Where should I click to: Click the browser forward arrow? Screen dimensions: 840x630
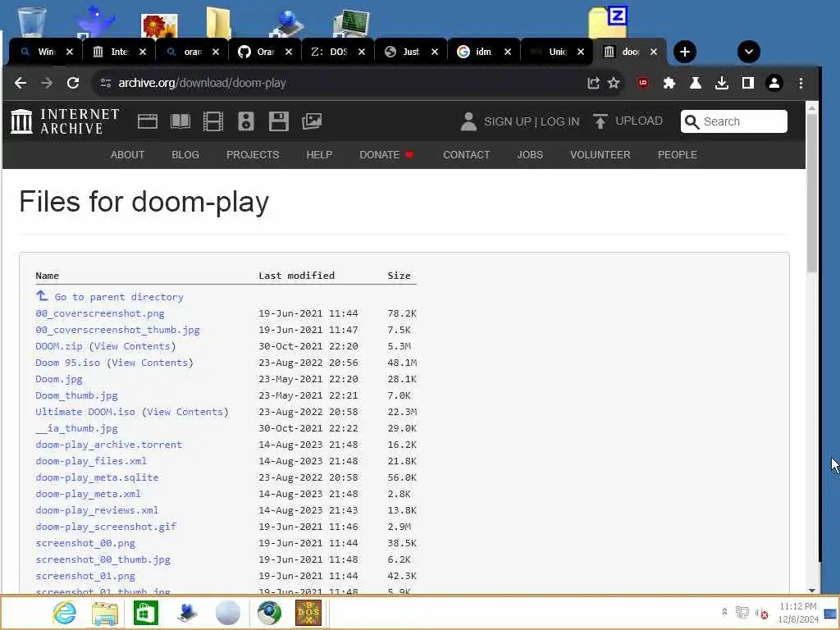click(47, 83)
